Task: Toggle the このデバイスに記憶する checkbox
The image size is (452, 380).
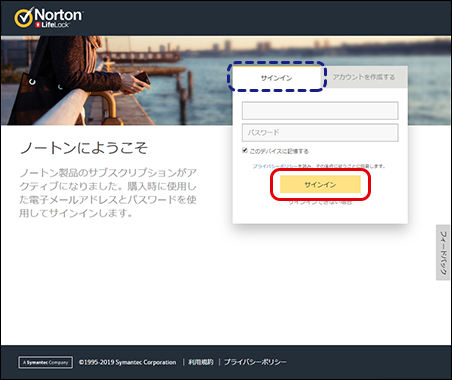Action: coord(245,150)
